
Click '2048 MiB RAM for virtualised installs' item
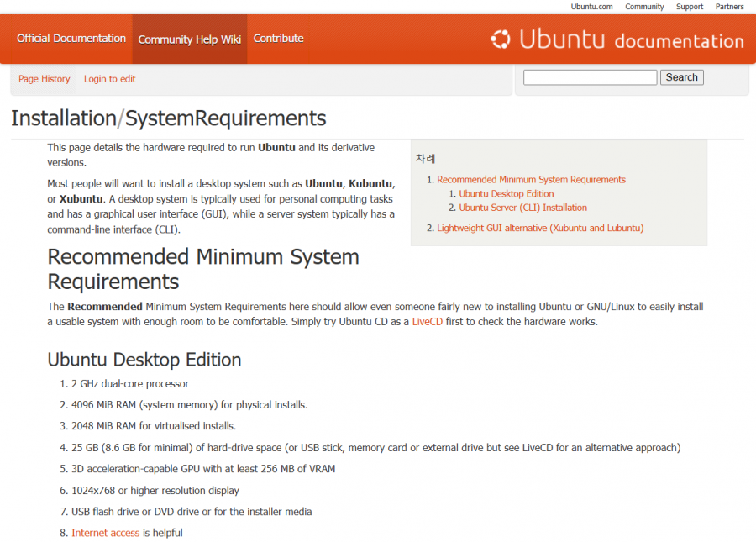pos(154,426)
